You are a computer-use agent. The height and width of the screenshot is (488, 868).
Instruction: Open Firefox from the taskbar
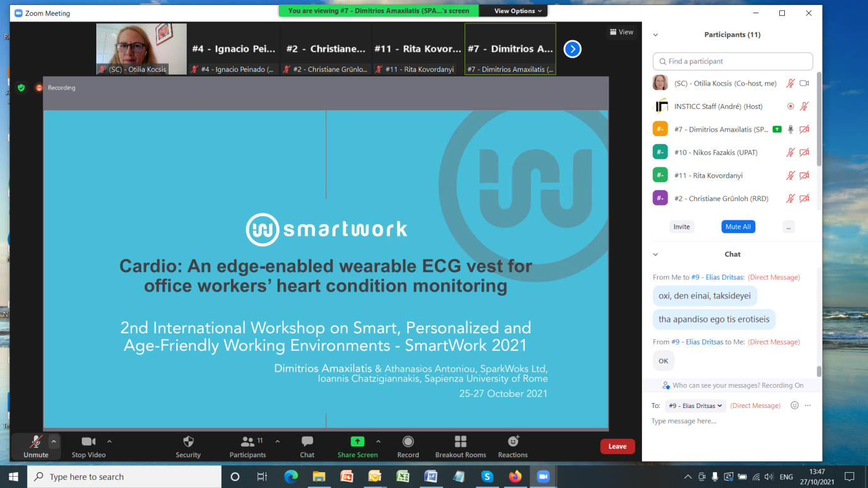coord(516,477)
